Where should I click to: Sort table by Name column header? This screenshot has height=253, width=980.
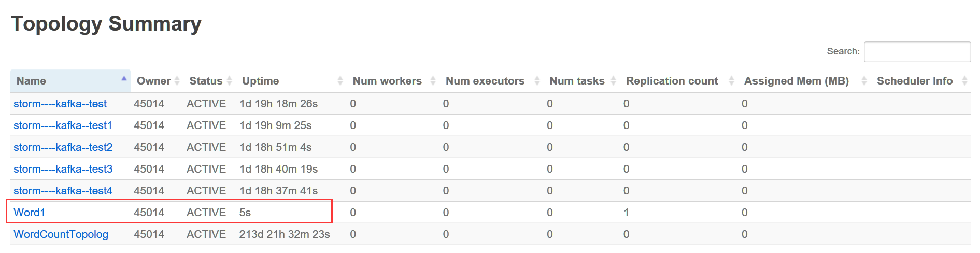31,81
